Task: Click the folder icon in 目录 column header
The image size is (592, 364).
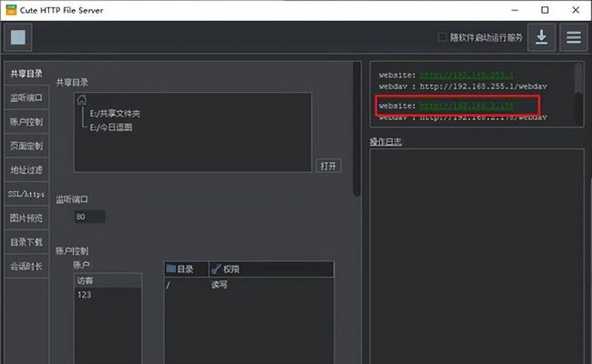Action: [x=171, y=268]
